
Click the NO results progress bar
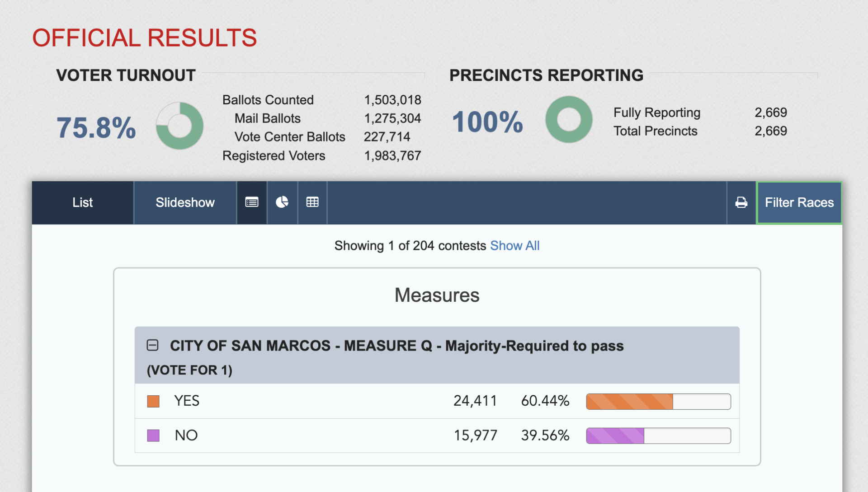658,435
